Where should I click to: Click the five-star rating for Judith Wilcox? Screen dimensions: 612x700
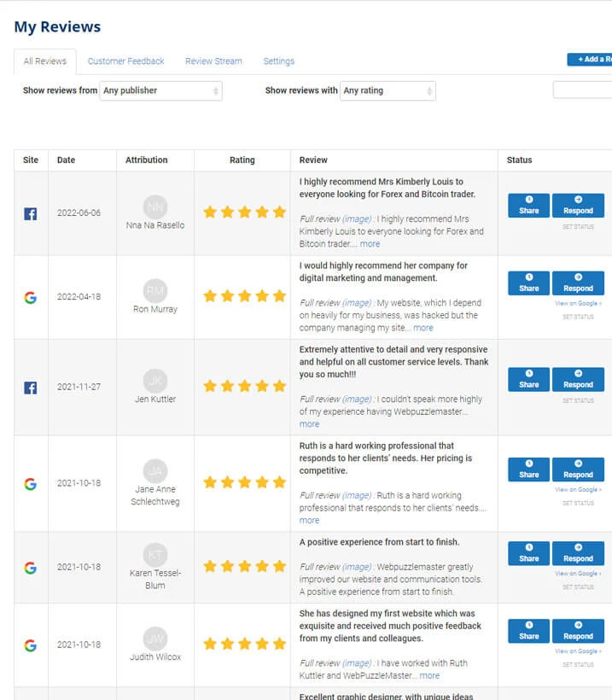click(244, 644)
